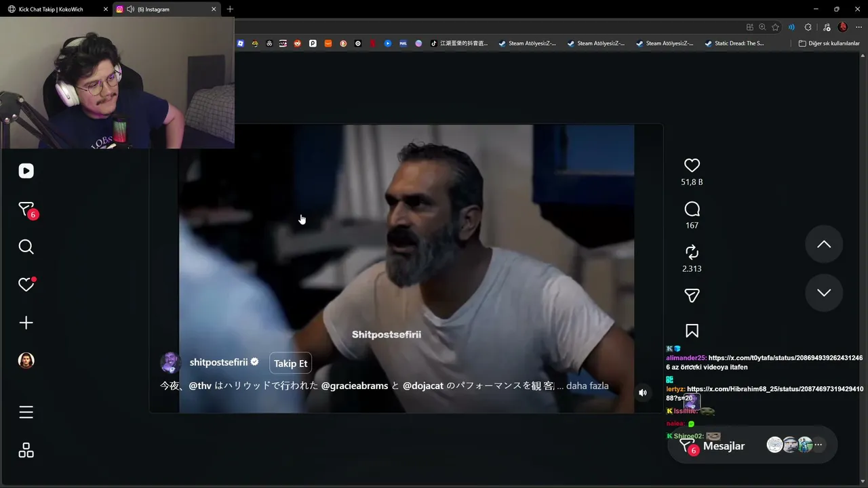Image resolution: width=868 pixels, height=488 pixels.
Task: Click the lertyz chat username
Action: 675,389
